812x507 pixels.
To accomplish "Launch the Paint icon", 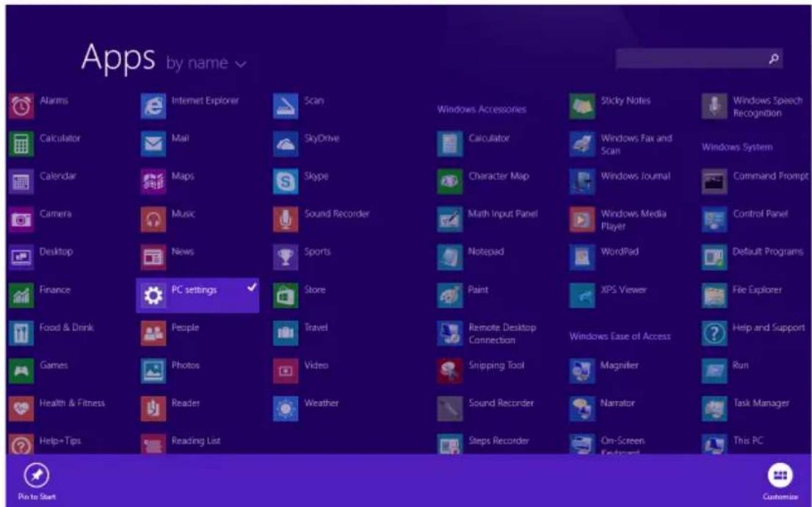I will (449, 295).
